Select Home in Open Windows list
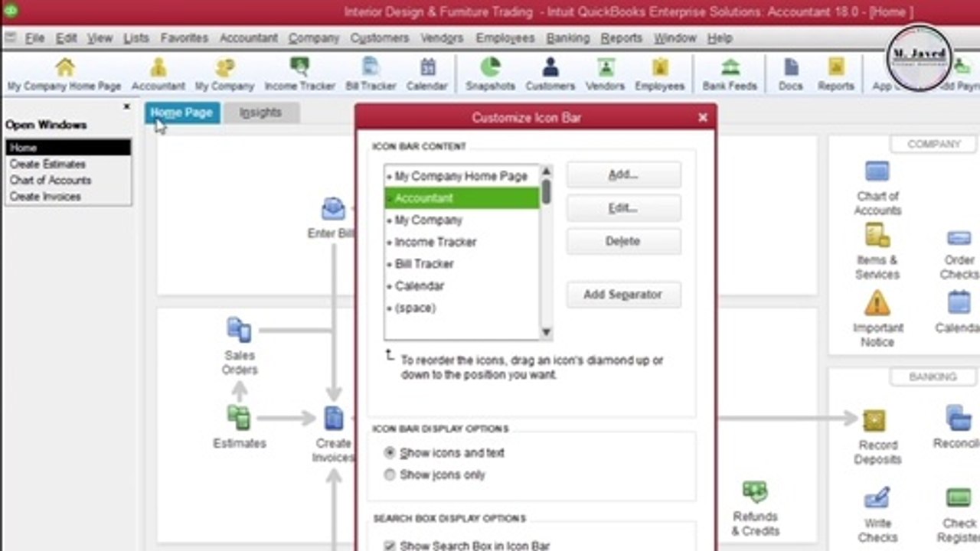 coord(68,148)
